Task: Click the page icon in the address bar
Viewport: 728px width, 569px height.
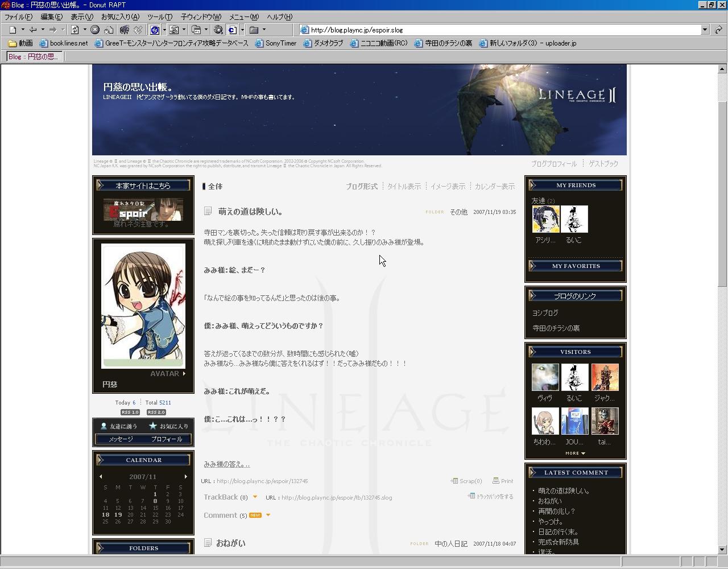Action: 304,30
